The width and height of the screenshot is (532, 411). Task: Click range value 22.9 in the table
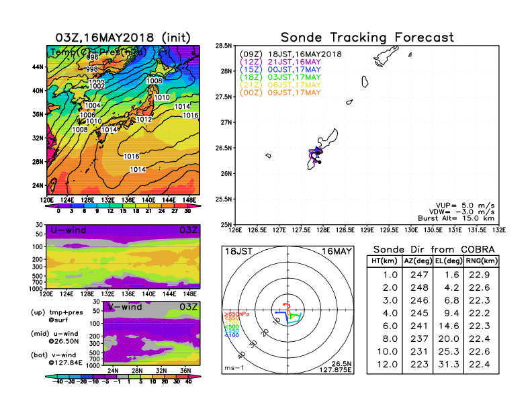[x=480, y=275]
